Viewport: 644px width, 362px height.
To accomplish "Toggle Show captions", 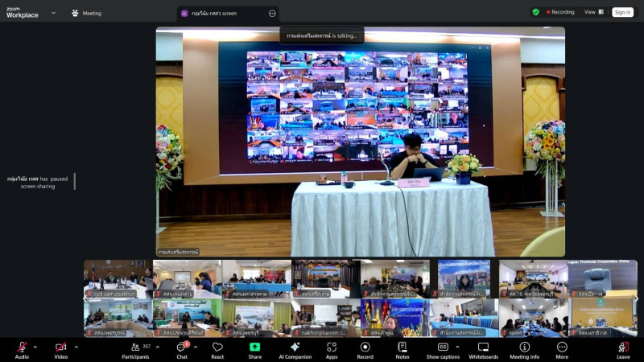I will pyautogui.click(x=443, y=350).
